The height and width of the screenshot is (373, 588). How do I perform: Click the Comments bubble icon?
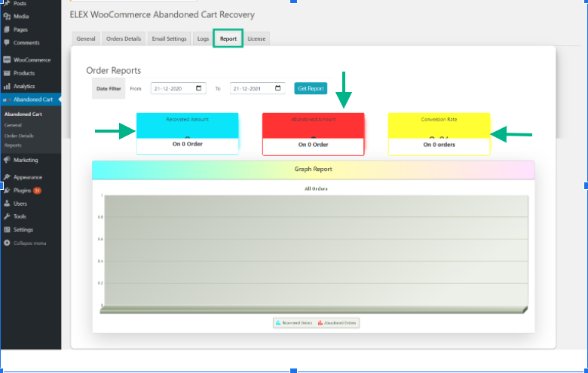pyautogui.click(x=7, y=43)
